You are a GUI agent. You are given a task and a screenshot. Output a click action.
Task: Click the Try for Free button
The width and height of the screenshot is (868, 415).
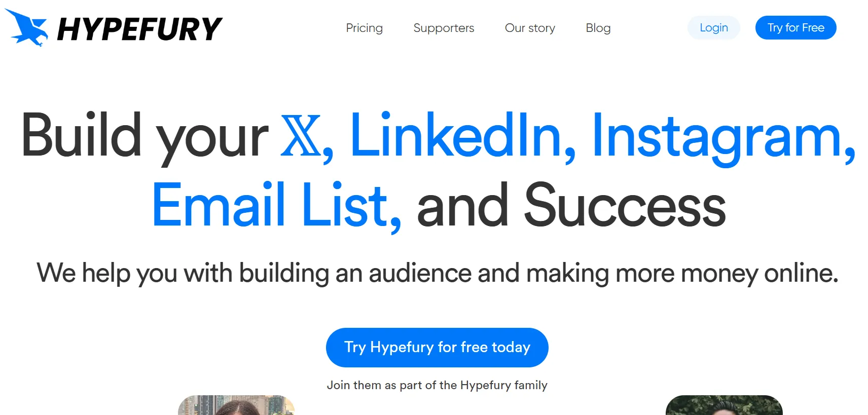click(x=795, y=28)
